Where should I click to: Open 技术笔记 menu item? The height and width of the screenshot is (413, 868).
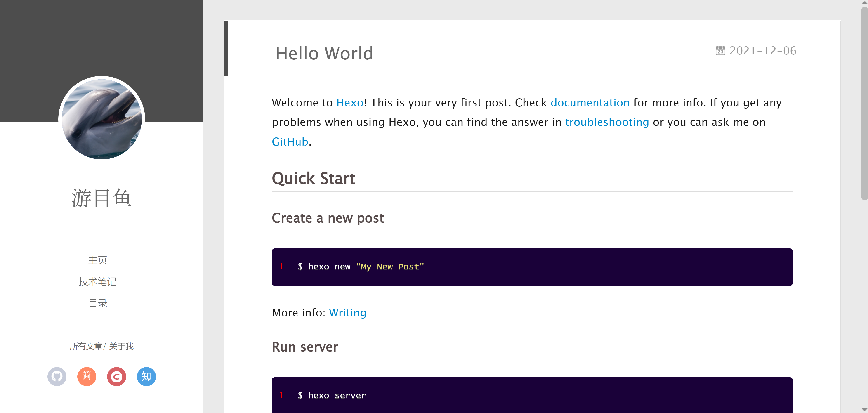[97, 282]
